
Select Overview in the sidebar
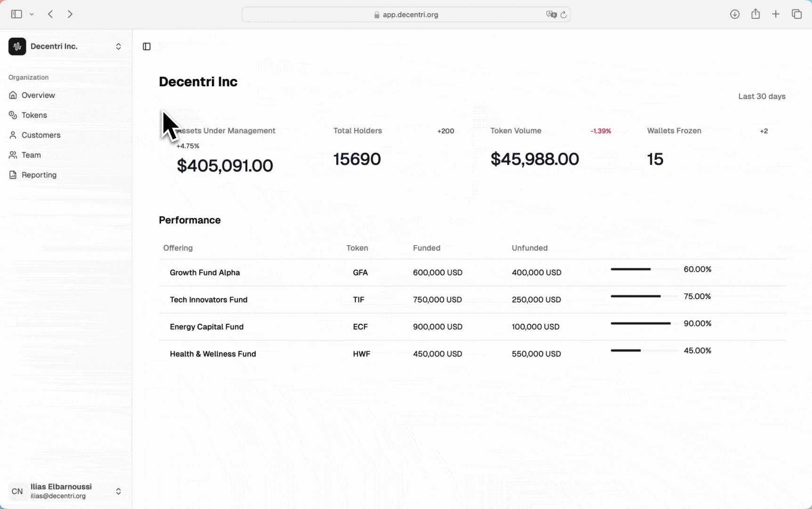click(37, 95)
